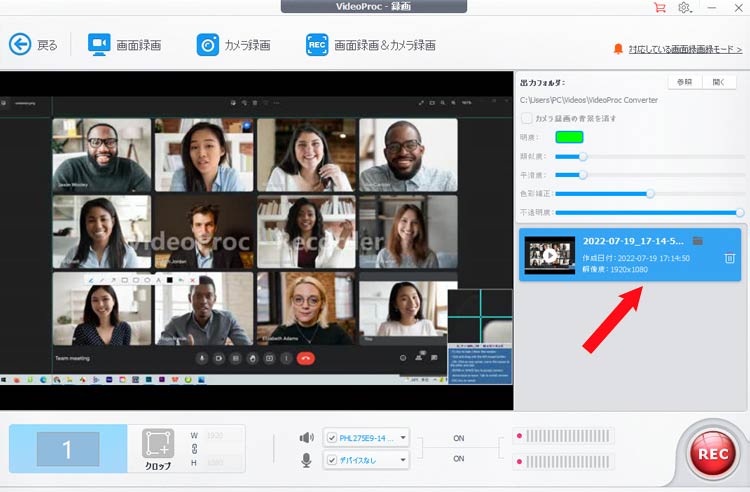Open the recorded file's folder icon
Image resolution: width=750 pixels, height=492 pixels.
(x=698, y=241)
